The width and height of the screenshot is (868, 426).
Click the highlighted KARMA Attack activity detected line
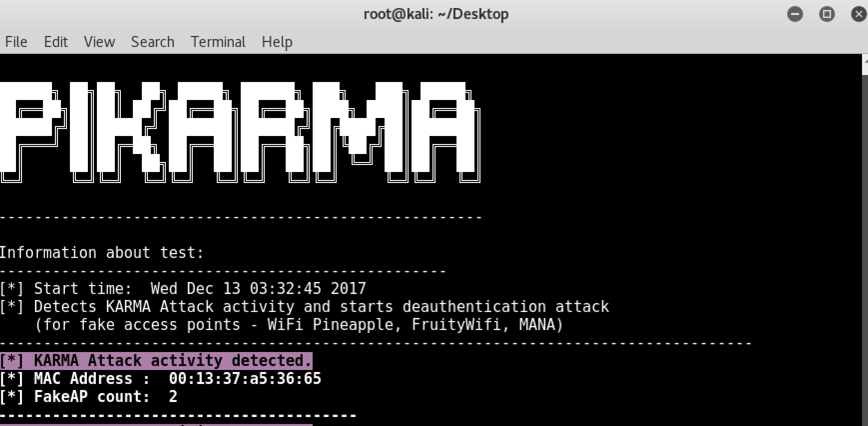156,360
